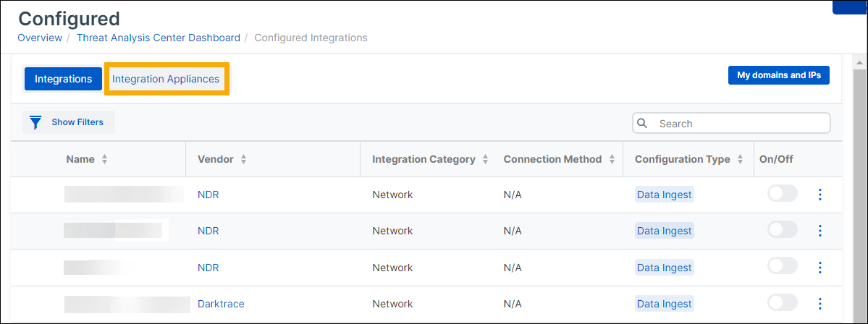Switch to Integration Appliances tab
This screenshot has width=868, height=324.
(166, 79)
